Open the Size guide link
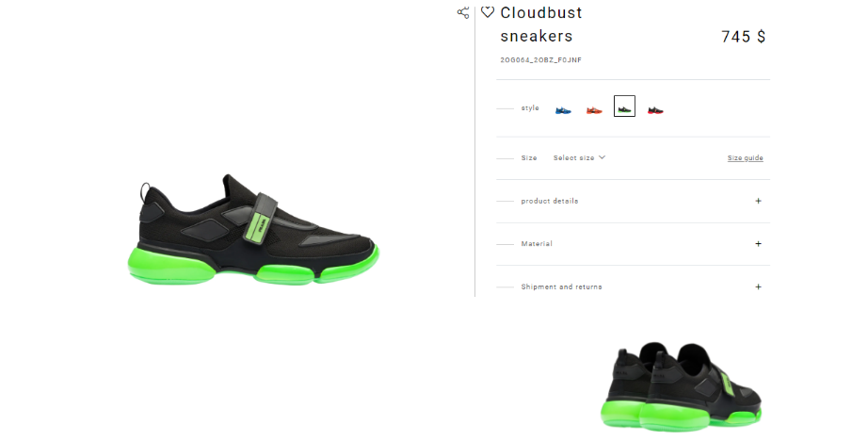 (745, 158)
